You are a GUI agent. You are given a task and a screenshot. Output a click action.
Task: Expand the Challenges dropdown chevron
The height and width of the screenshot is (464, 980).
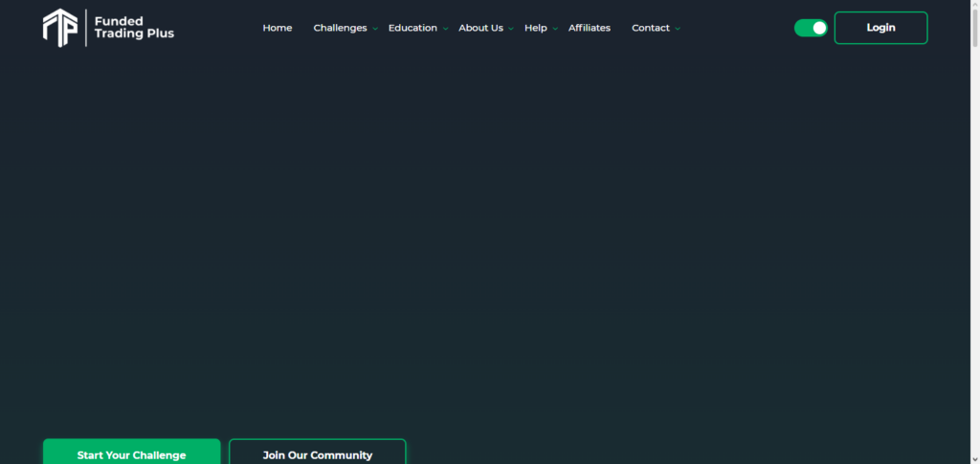[x=375, y=29]
